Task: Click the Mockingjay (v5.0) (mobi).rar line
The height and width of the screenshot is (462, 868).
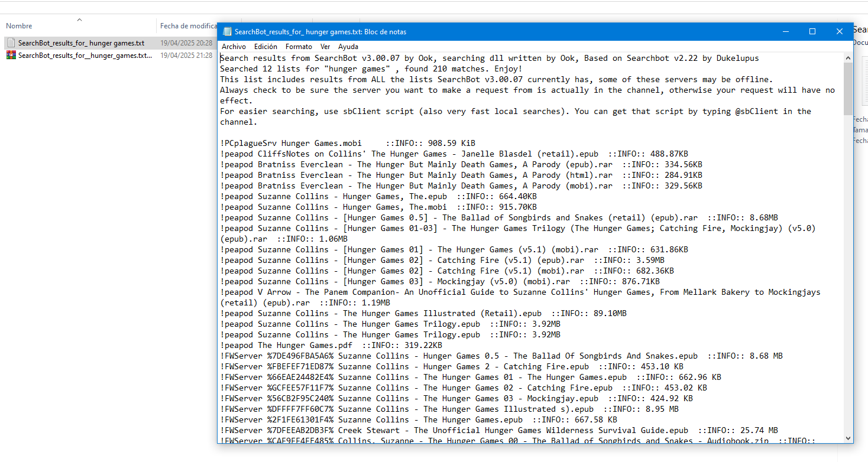Action: tap(440, 281)
